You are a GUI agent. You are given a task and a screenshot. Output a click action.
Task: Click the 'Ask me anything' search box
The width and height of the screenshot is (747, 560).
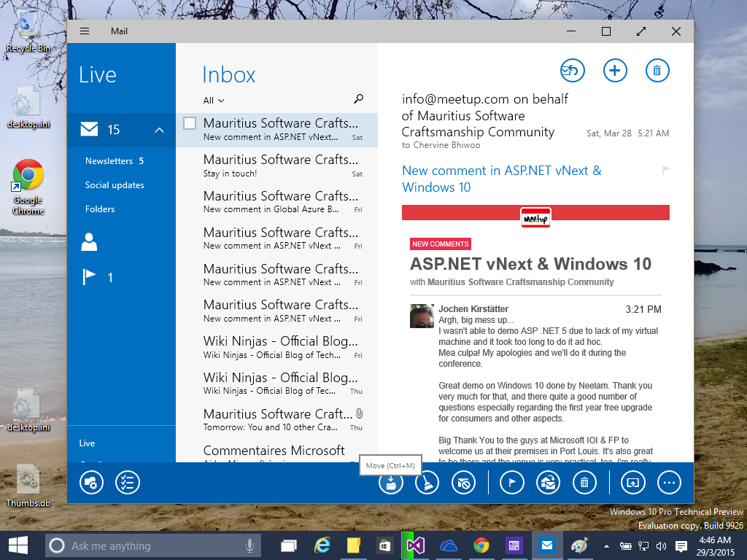click(x=153, y=545)
